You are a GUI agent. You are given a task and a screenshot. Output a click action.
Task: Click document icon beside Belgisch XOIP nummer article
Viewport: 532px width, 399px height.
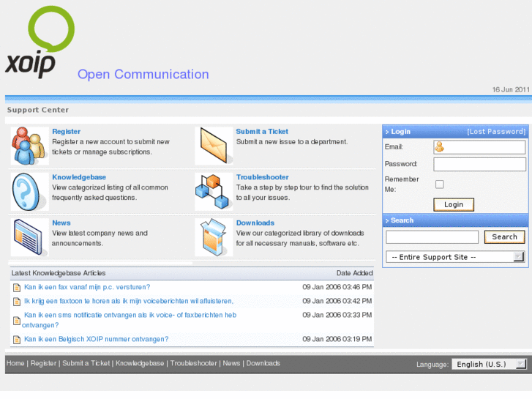click(x=17, y=340)
